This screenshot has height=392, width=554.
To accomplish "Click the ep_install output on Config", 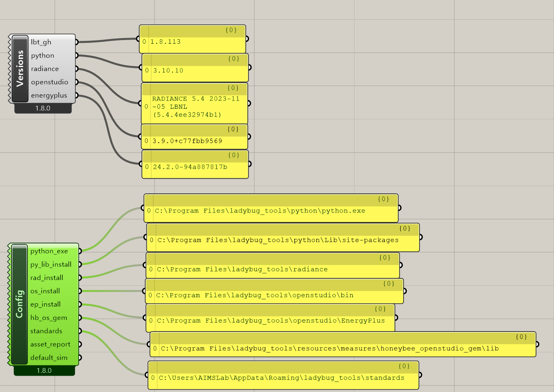I will (x=45, y=304).
